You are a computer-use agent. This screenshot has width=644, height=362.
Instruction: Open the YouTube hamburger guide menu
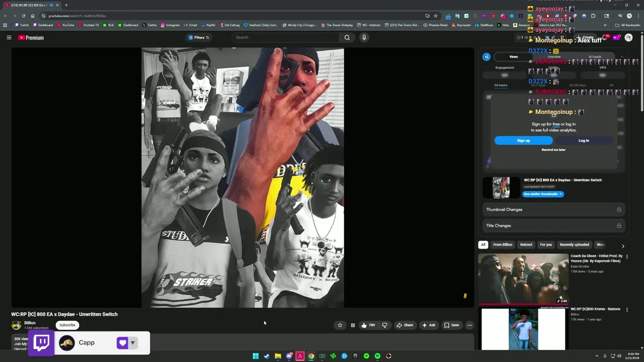[x=9, y=37]
